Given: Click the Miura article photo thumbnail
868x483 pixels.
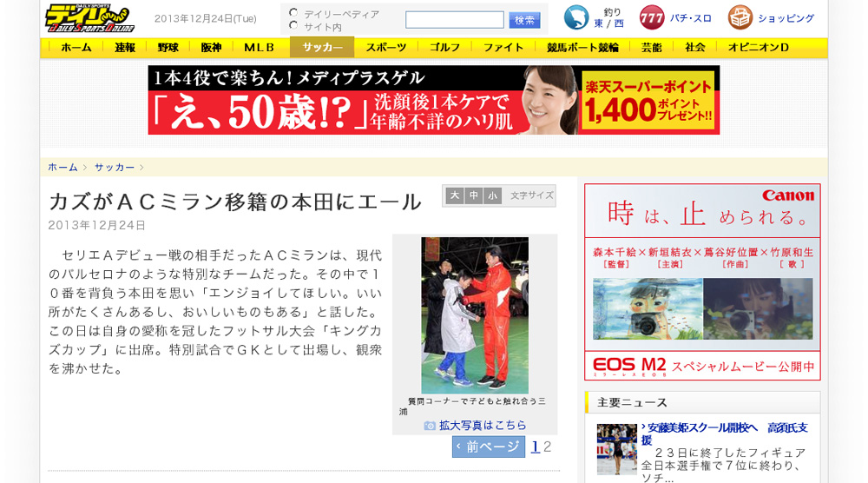Looking at the screenshot, I should pyautogui.click(x=474, y=314).
